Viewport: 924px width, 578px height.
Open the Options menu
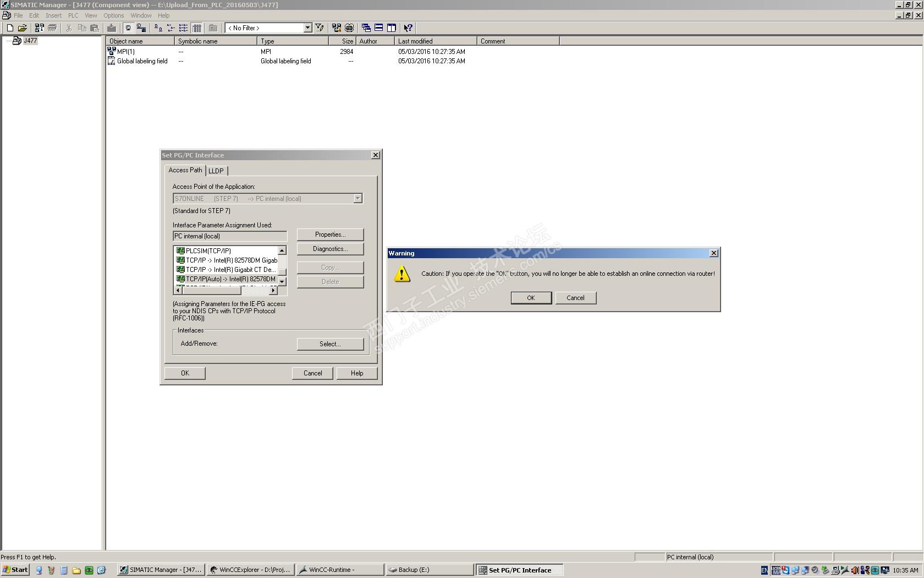tap(113, 15)
